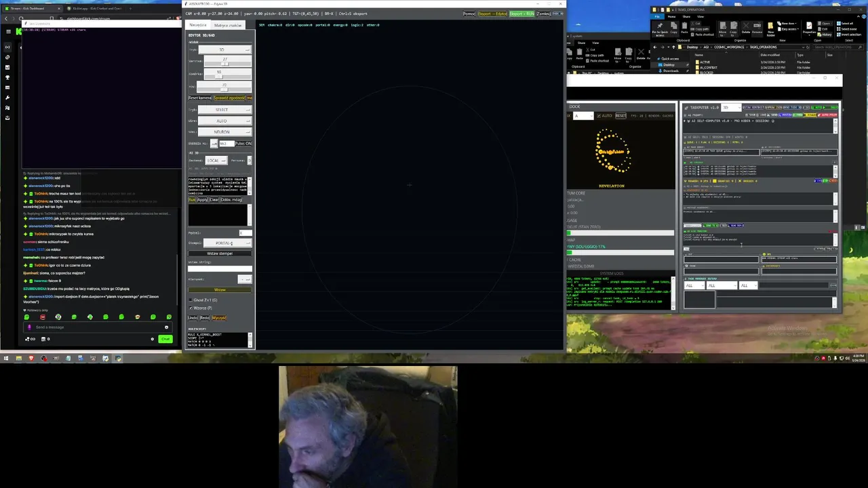Toggle the Wzorce (P) checkbox
The height and width of the screenshot is (488, 868).
[x=191, y=308]
